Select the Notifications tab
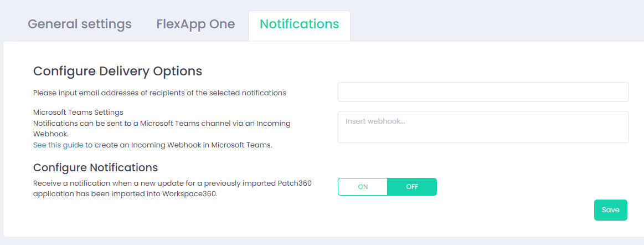 point(299,24)
